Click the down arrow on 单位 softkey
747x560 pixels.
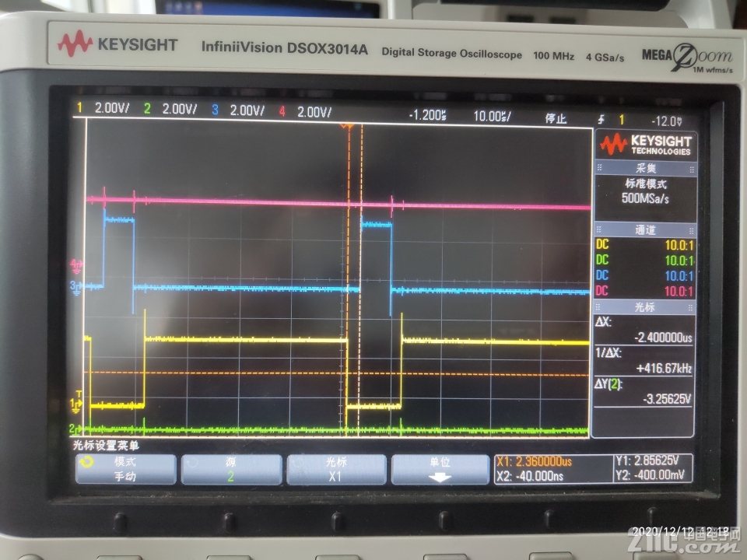pyautogui.click(x=440, y=478)
